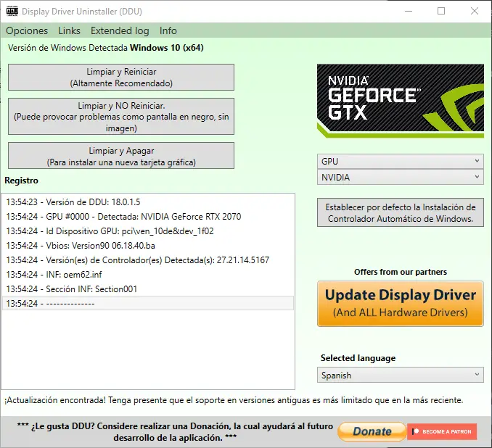Click Limpiar y Reiniciar button
The height and width of the screenshot is (448, 492).
[121, 77]
